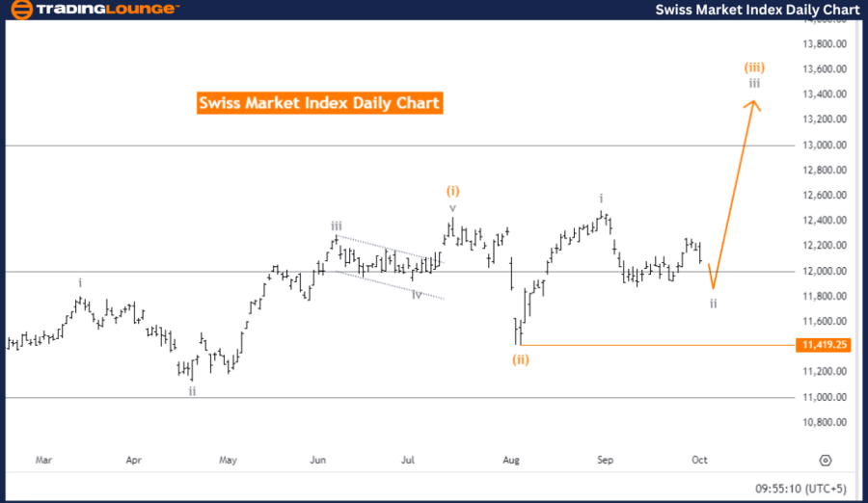The image size is (868, 503).
Task: Click the 13,000.00 price axis label
Action: tap(824, 145)
